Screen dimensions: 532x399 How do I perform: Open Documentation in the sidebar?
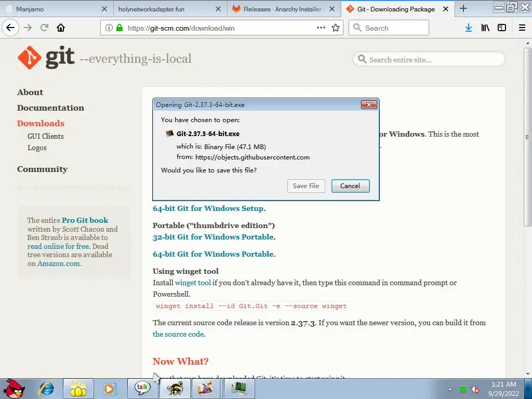[x=50, y=108]
